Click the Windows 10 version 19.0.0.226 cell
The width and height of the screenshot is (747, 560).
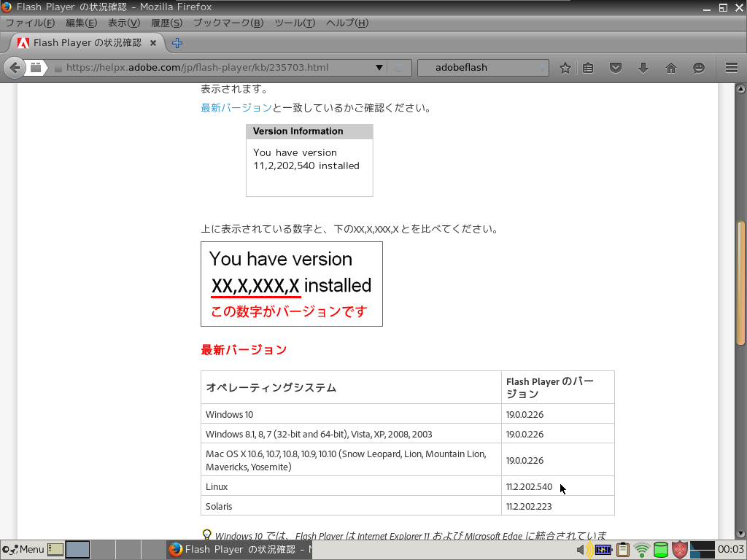558,414
